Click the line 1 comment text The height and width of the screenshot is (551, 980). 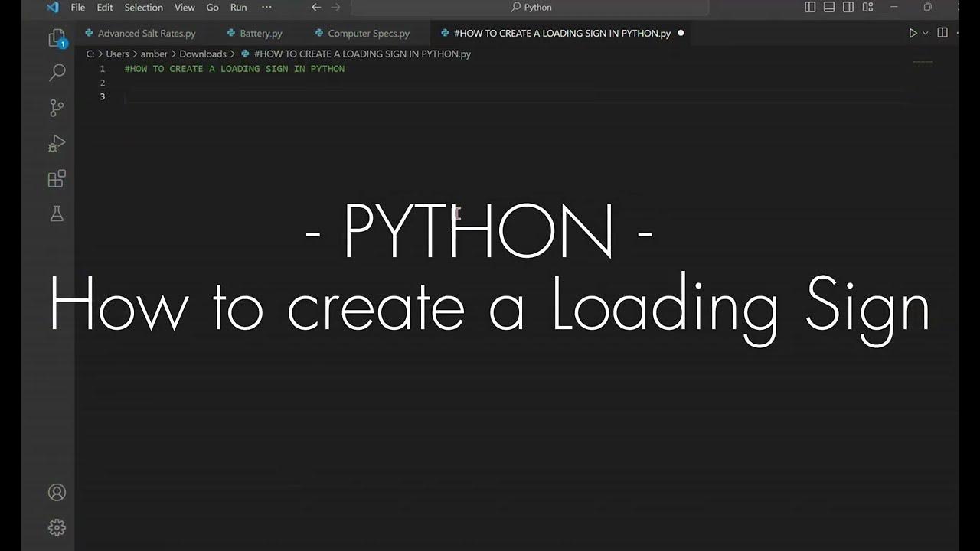[234, 69]
